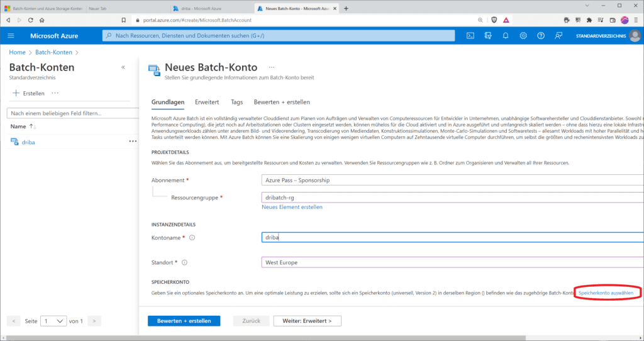Switch to Bewerten + erstellen tab
The image size is (644, 341).
point(282,102)
